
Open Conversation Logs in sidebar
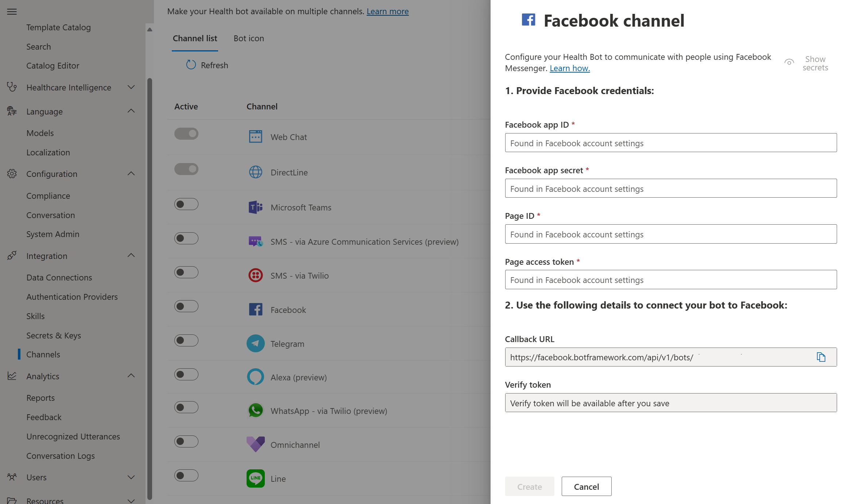pyautogui.click(x=61, y=456)
